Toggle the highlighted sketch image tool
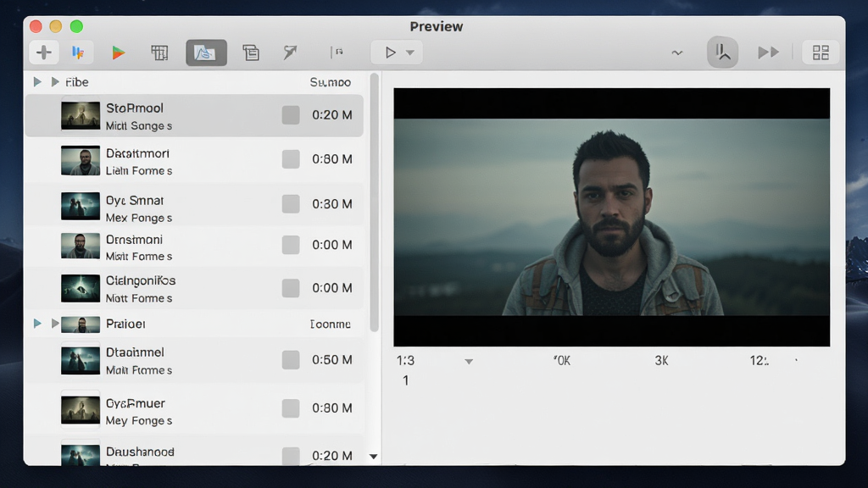The width and height of the screenshot is (868, 488). click(206, 53)
